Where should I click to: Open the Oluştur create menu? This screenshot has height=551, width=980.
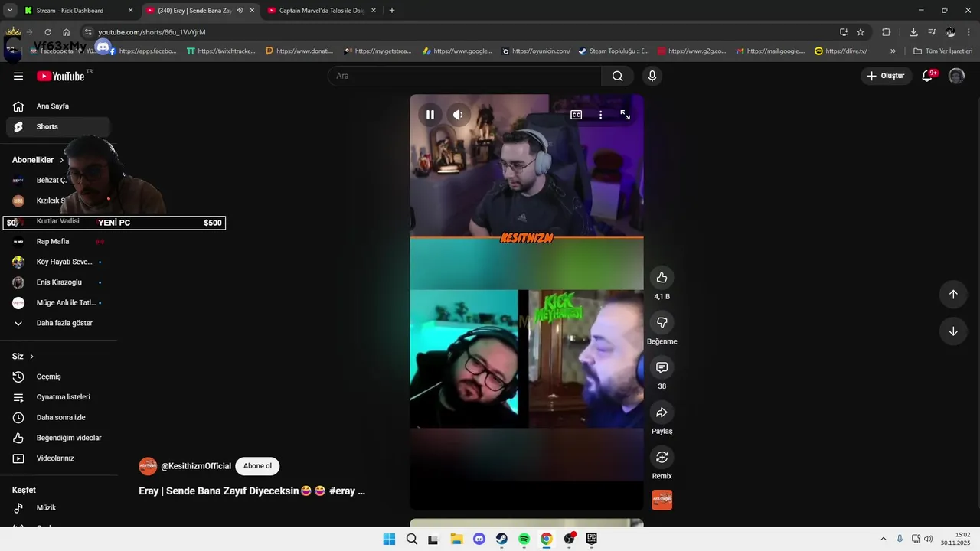(x=886, y=76)
